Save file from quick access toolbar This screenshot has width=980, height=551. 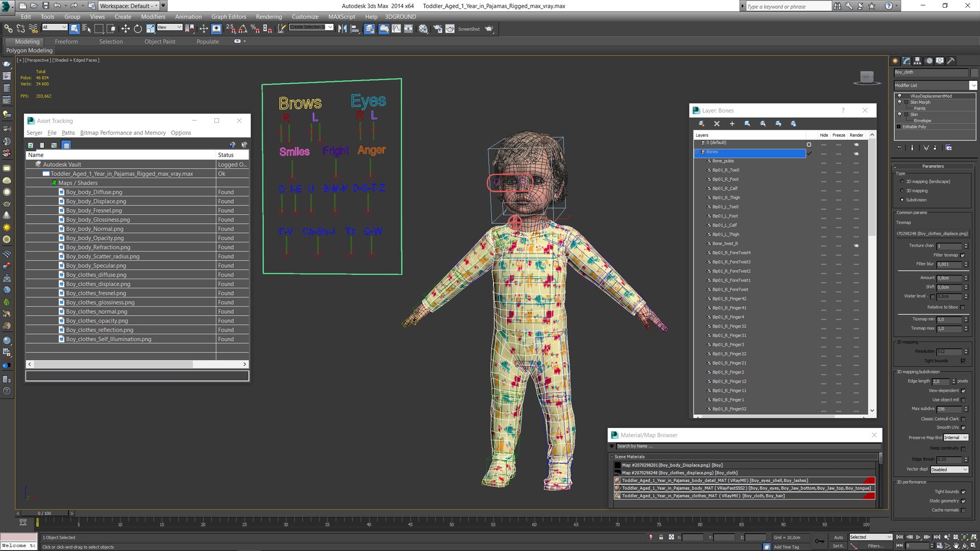click(45, 6)
